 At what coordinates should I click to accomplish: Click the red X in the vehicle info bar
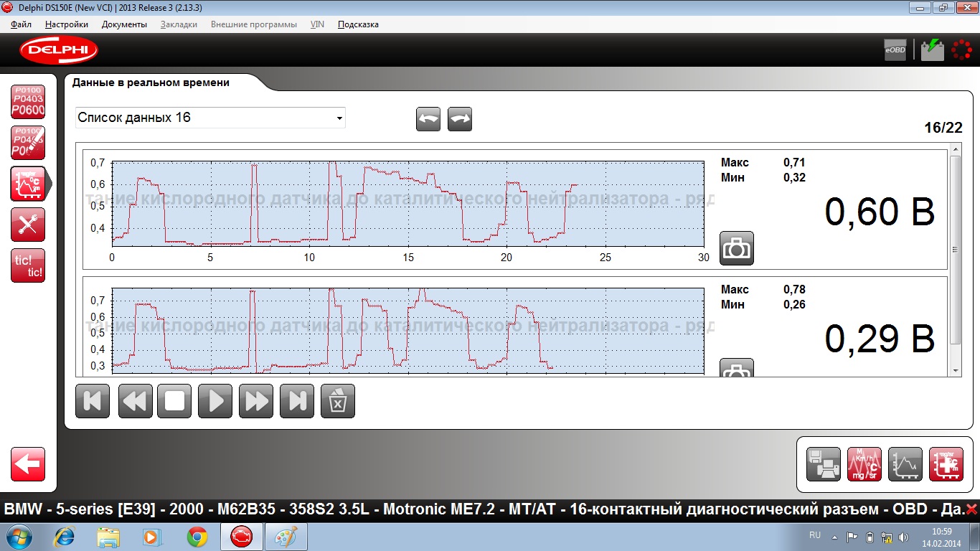971,509
